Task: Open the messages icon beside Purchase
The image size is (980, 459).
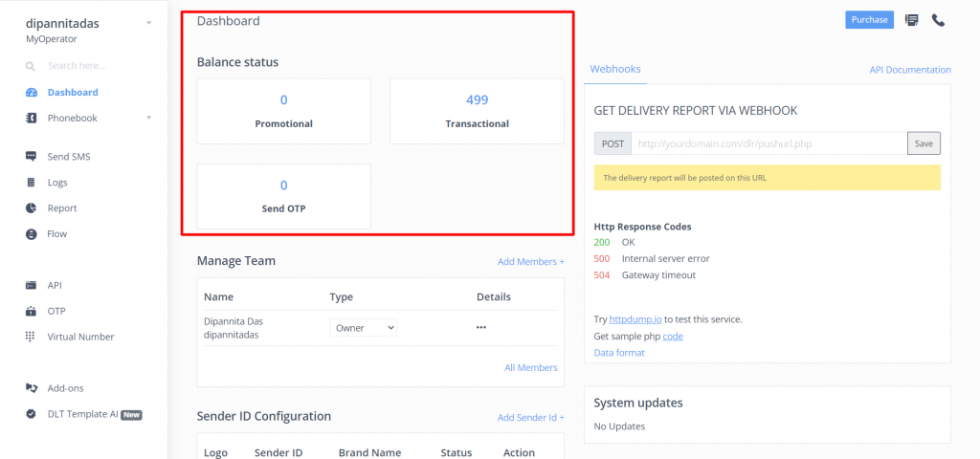Action: [912, 20]
